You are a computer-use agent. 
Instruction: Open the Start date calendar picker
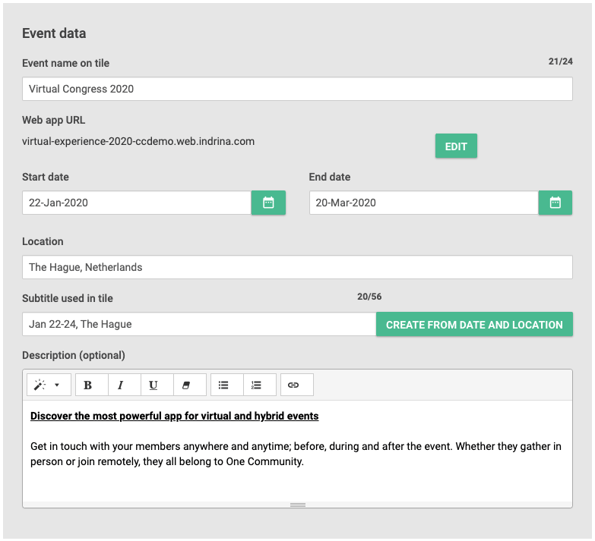[x=268, y=203]
